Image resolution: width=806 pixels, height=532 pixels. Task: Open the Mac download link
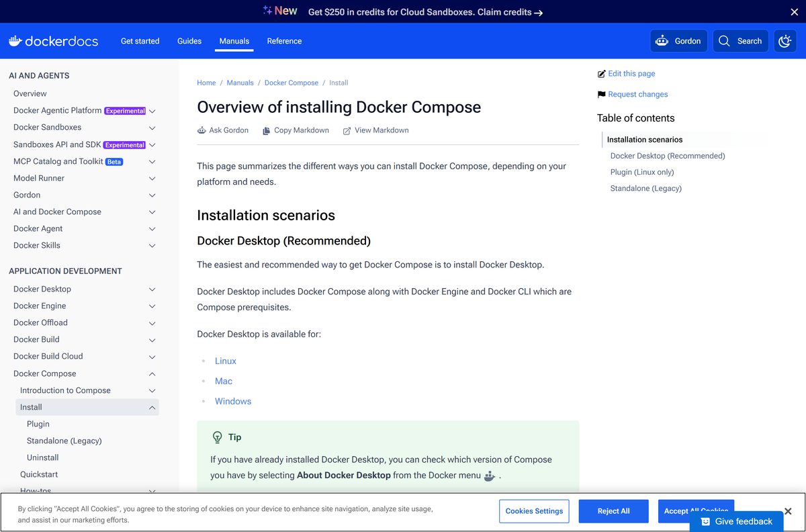point(224,381)
